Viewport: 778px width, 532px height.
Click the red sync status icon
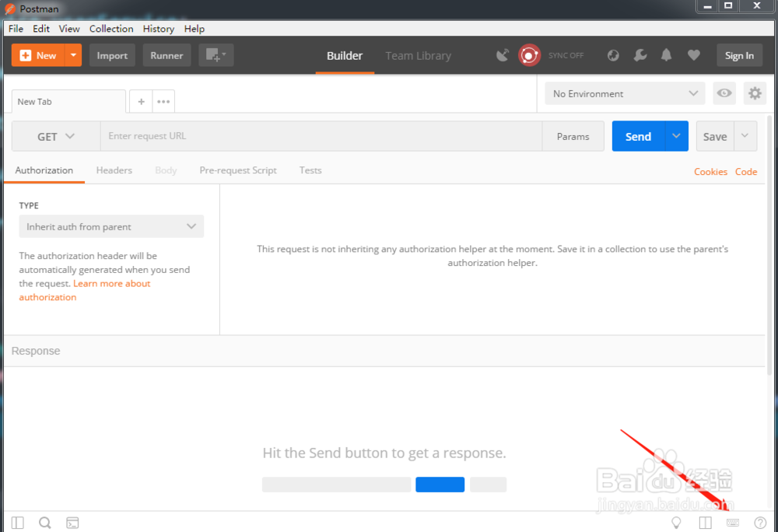click(x=529, y=55)
